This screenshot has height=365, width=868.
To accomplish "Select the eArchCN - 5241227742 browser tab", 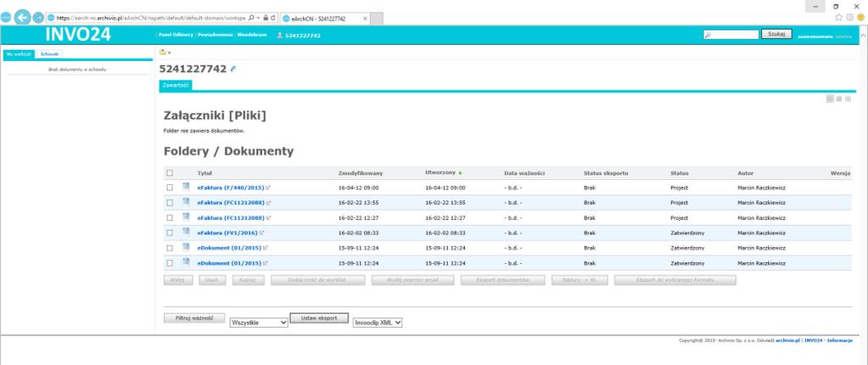I will coord(324,19).
